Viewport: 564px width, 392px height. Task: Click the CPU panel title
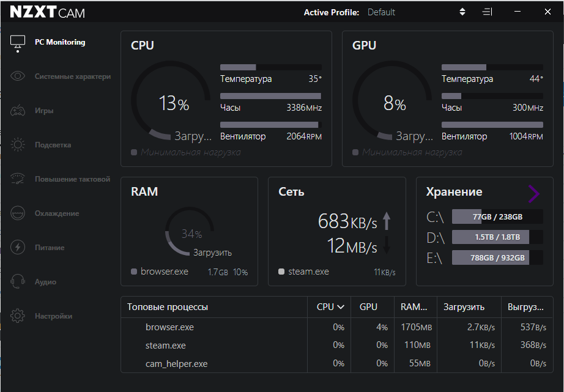[x=143, y=45]
